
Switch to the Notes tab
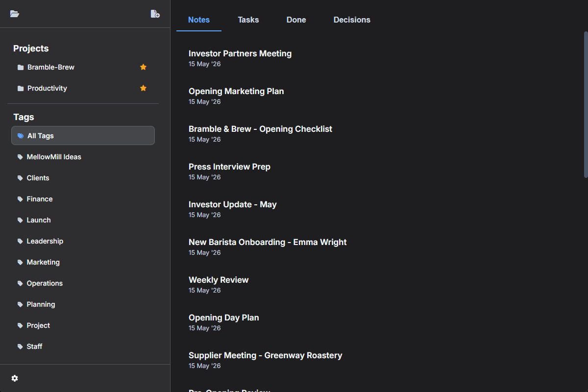point(199,20)
